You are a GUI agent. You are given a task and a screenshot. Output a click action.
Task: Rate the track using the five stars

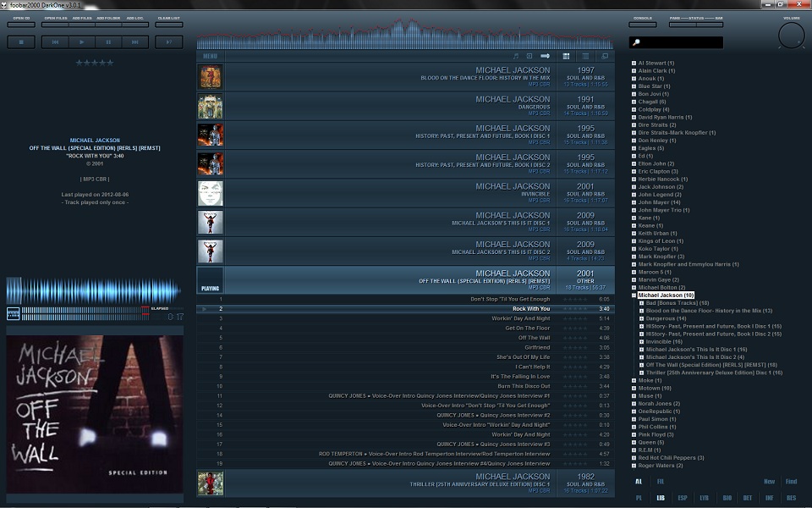[x=94, y=63]
